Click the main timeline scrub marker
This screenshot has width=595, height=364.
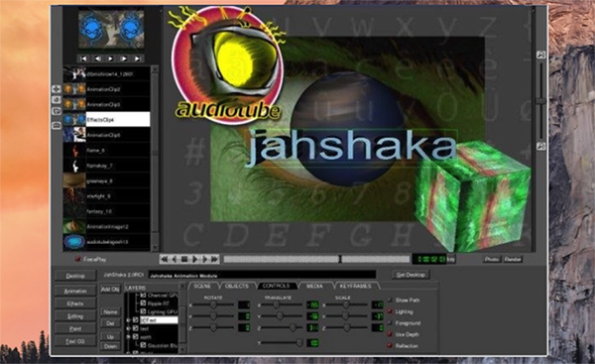coord(340,259)
